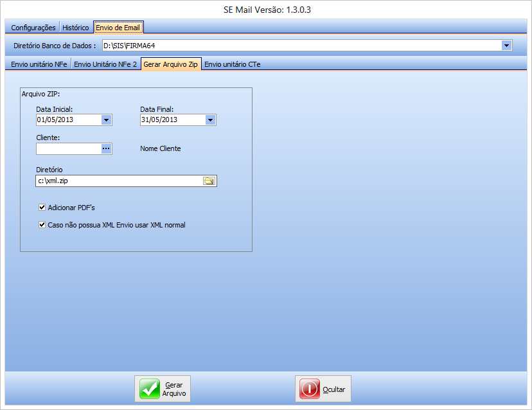Viewport: 532px width, 410px height.
Task: Click the Gerar Arquivo button
Action: (163, 389)
